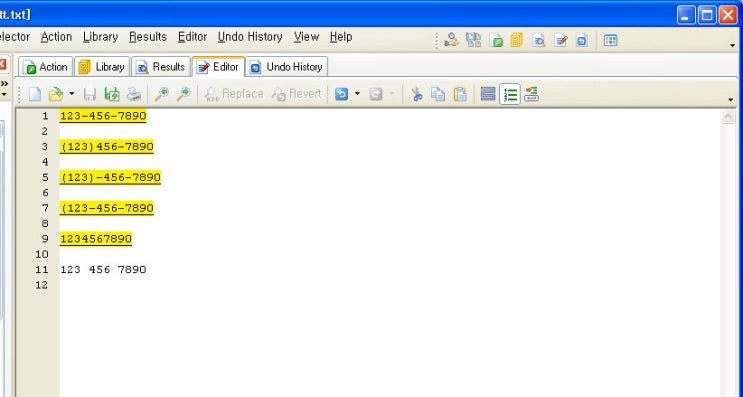Screen dimensions: 743x397
Task: Click the Library icon in top toolbar
Action: coord(516,40)
